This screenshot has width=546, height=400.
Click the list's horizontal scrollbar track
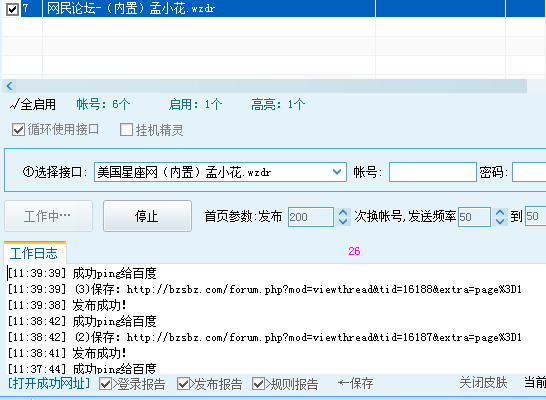(x=272, y=86)
